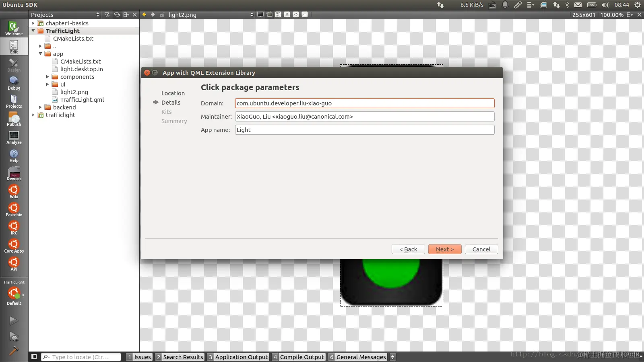Click the Next button in wizard
The width and height of the screenshot is (644, 362).
point(445,249)
